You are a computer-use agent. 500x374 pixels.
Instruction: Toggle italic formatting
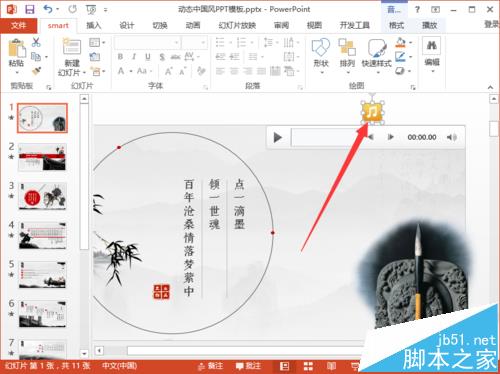pos(134,57)
